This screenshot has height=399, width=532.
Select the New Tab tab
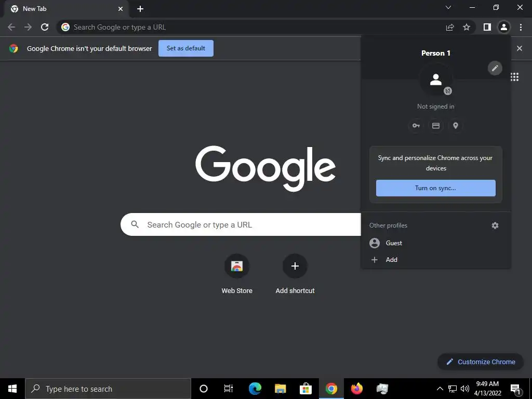(x=66, y=9)
